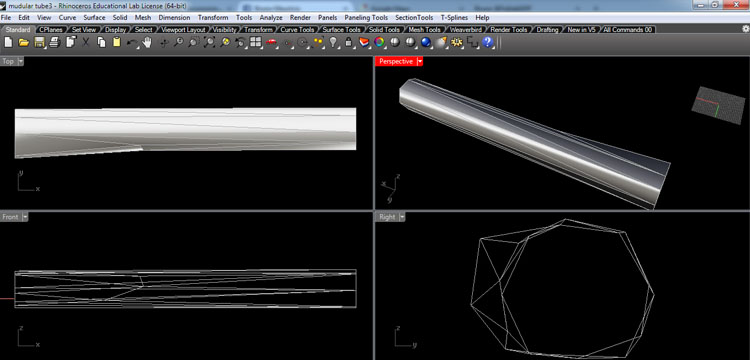Open the Analyze menu
This screenshot has width=750, height=360.
[x=271, y=17]
